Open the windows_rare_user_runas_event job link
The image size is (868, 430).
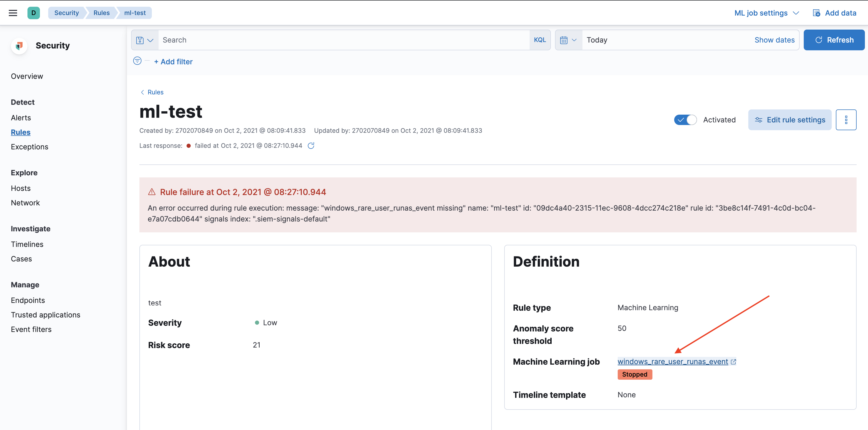tap(673, 362)
